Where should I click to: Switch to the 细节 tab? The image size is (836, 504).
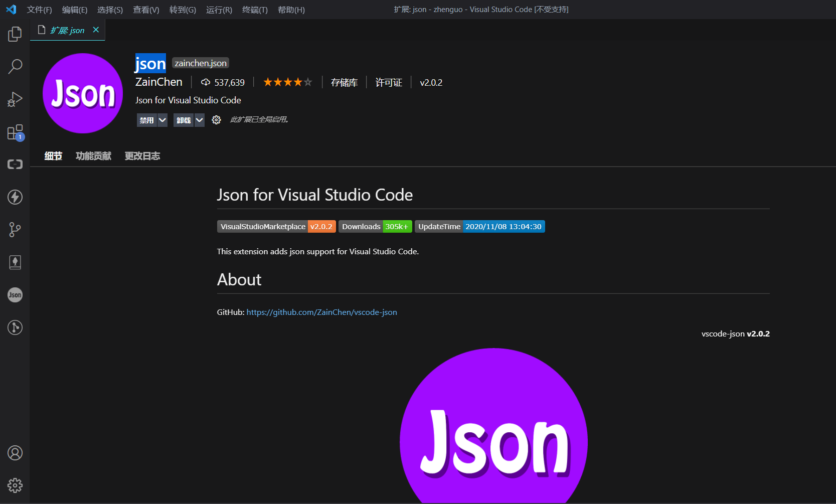tap(53, 156)
